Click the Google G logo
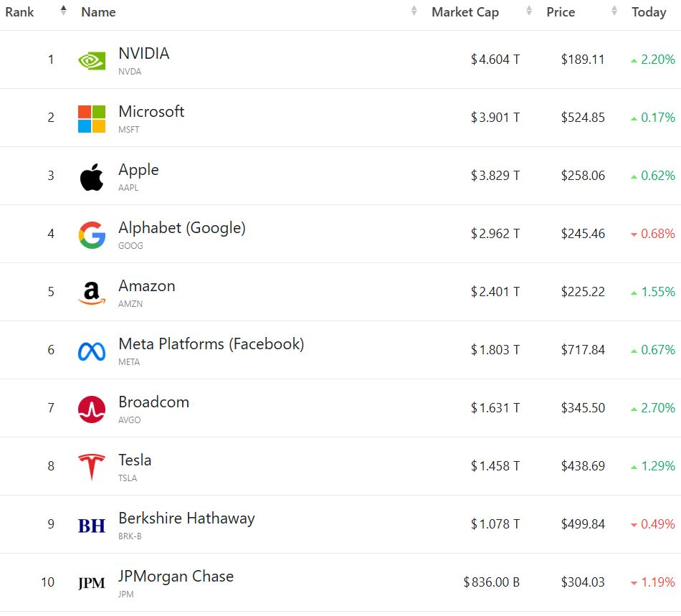 [x=92, y=234]
